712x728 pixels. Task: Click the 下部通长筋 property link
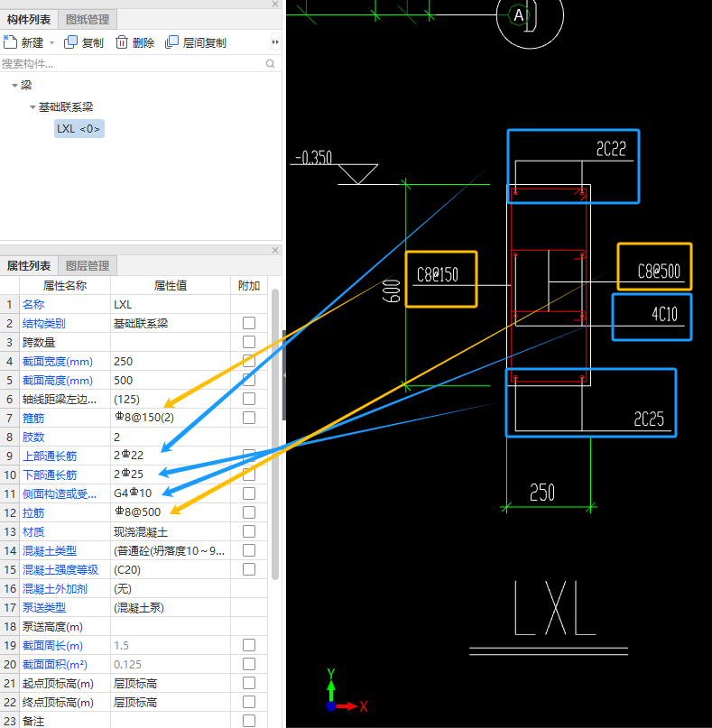tap(50, 475)
